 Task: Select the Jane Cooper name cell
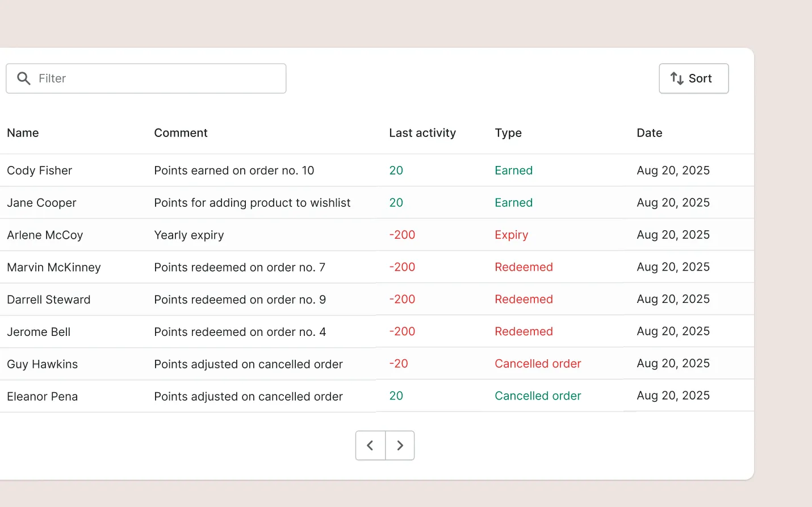point(41,203)
